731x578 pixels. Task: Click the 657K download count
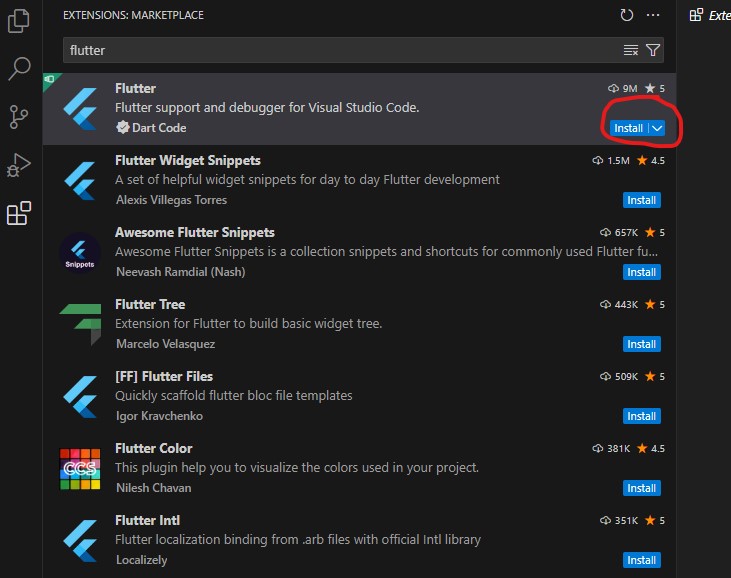click(x=619, y=232)
